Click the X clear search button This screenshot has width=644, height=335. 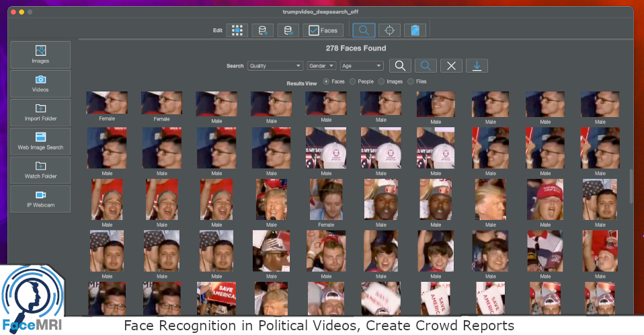pyautogui.click(x=451, y=66)
